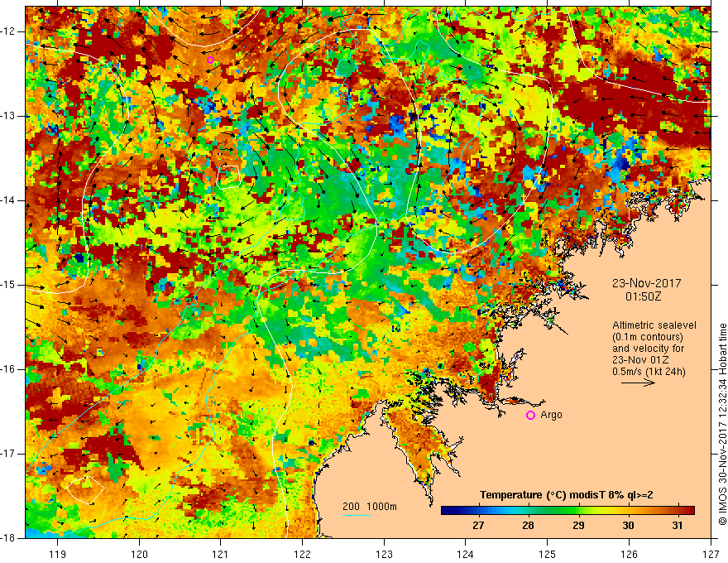Click latitude axis label '-16'
This screenshot has width=728, height=563.
(x=9, y=369)
